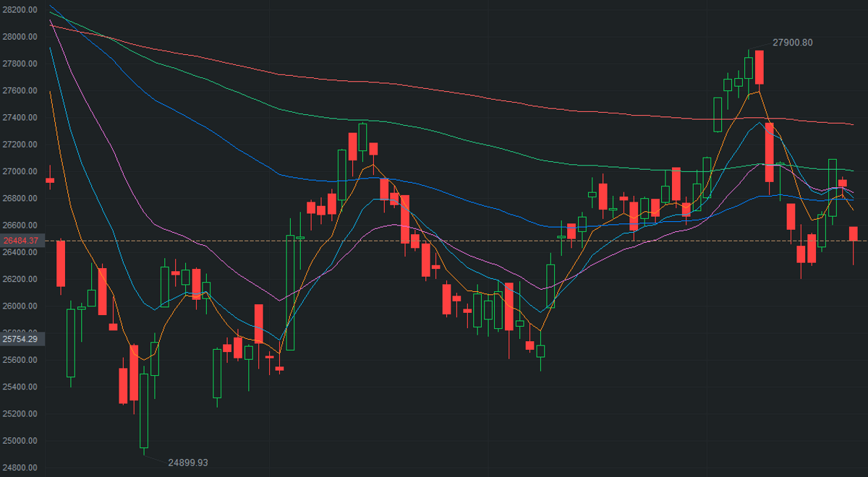Click the 27200.00 axis label
Screen dimensions: 868x477
click(x=20, y=145)
